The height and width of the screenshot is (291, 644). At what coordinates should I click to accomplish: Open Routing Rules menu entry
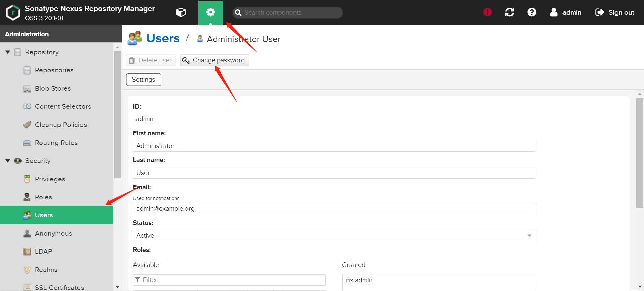coord(56,143)
